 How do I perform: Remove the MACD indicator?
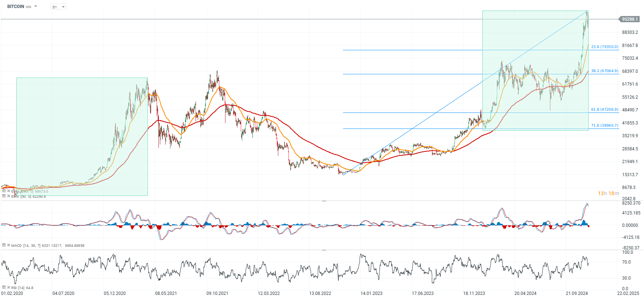9,245
